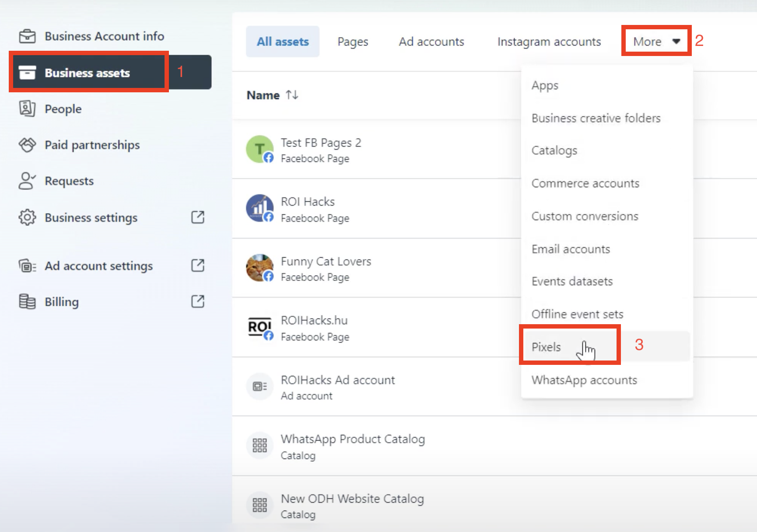
Task: Open the New ODH Website Catalog asset
Action: pyautogui.click(x=352, y=499)
